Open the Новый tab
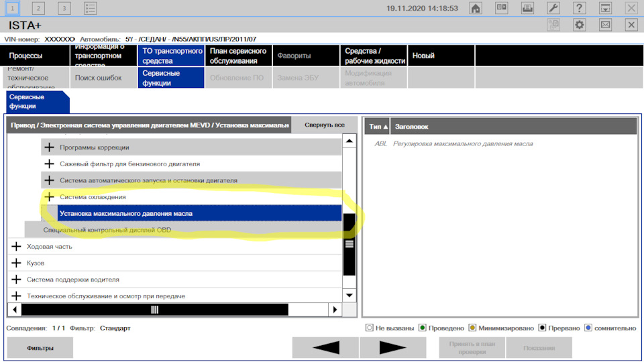The width and height of the screenshot is (644, 362). (x=441, y=56)
